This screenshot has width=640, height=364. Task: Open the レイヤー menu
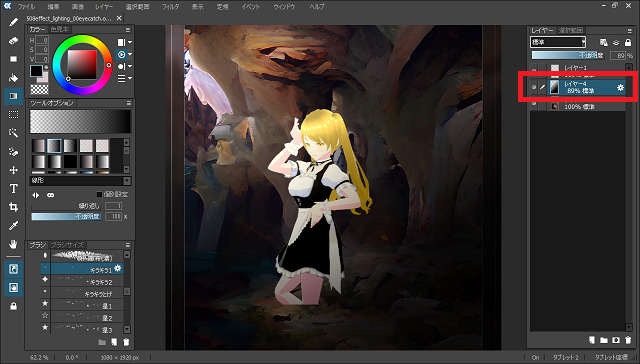(x=104, y=7)
